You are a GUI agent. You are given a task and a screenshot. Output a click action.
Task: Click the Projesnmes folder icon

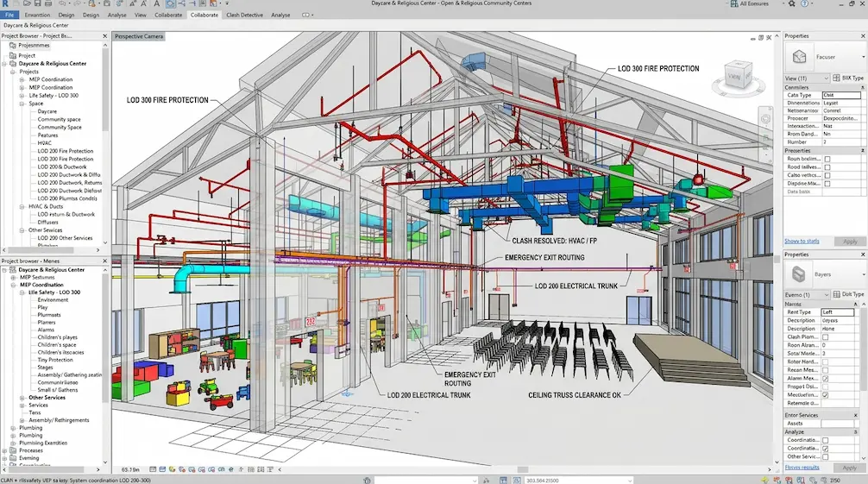click(x=13, y=46)
